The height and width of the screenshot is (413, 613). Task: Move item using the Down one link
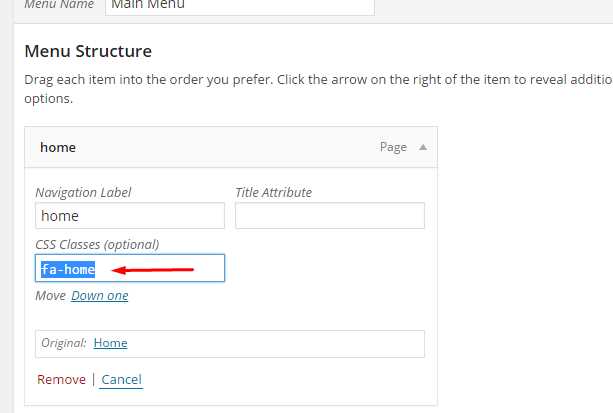click(99, 296)
